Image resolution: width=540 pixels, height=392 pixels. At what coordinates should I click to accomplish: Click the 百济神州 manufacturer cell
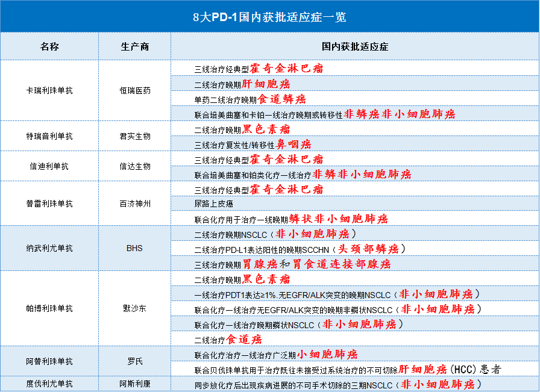(x=134, y=204)
